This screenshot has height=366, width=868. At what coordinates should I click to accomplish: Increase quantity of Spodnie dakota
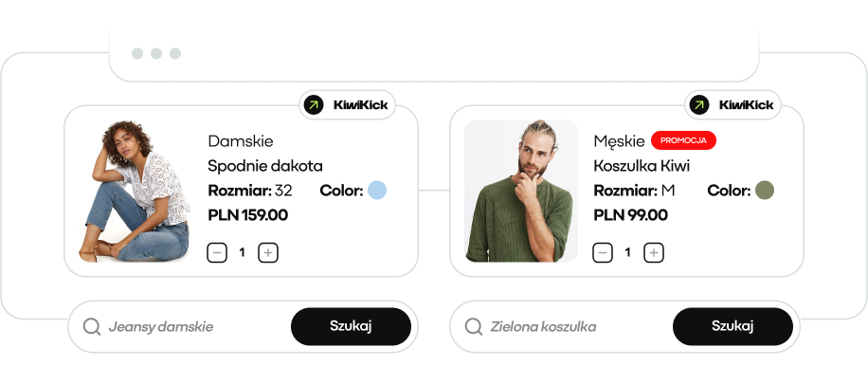(268, 253)
